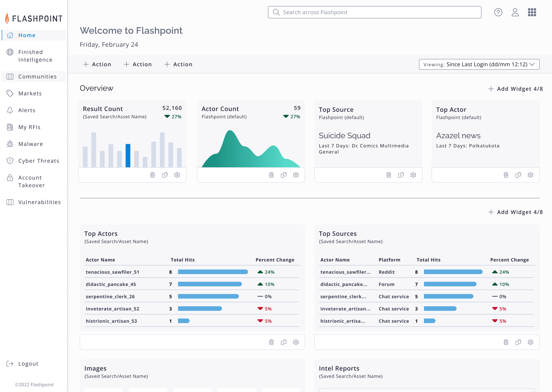This screenshot has width=552, height=392.
Task: Open Top Source widget settings gear
Action: point(413,175)
